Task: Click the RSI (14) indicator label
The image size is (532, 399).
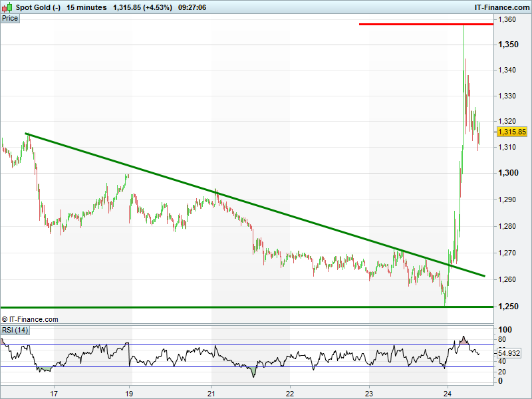Action: tap(15, 330)
